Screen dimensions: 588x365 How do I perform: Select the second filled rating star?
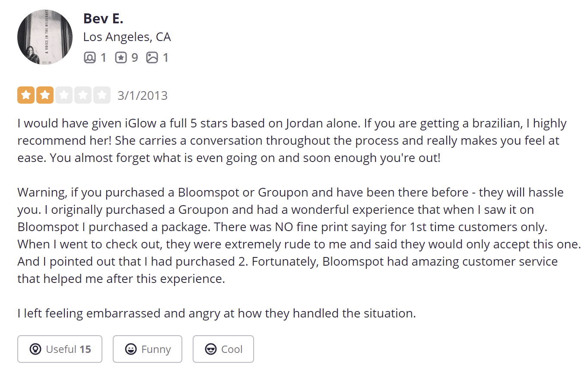45,95
